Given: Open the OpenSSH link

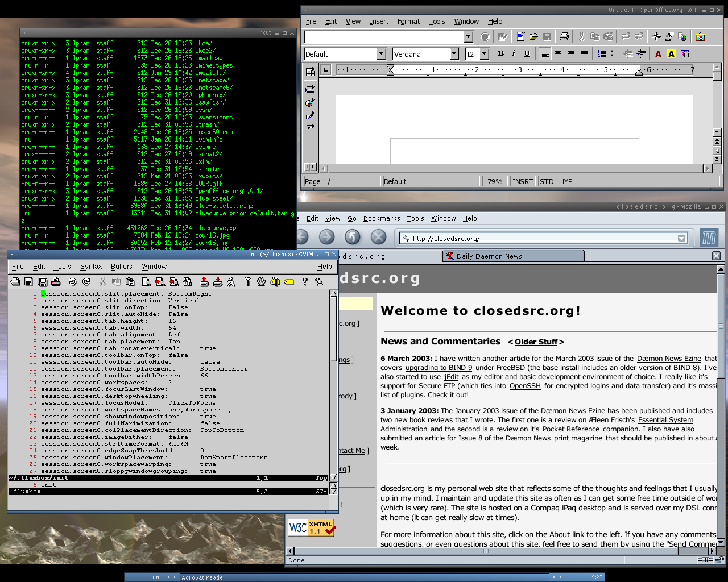Looking at the screenshot, I should coord(525,386).
